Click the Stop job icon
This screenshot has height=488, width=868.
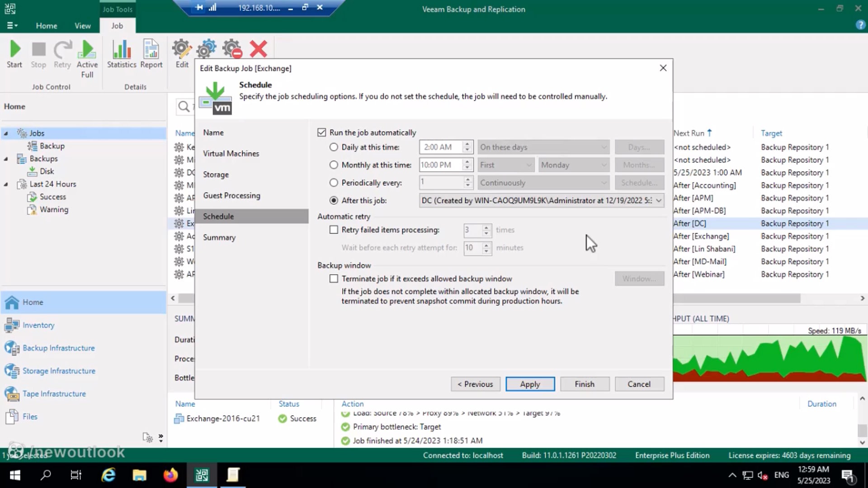point(38,54)
